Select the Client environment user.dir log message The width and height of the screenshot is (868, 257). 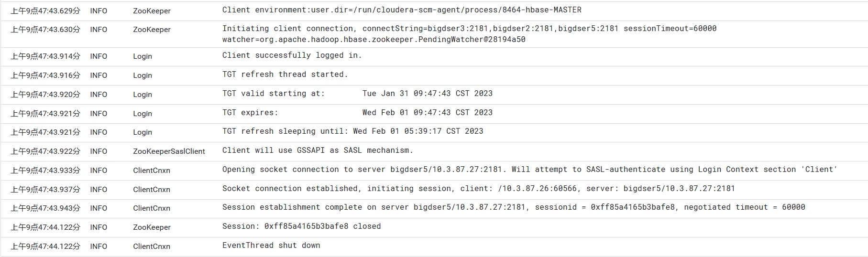[402, 10]
